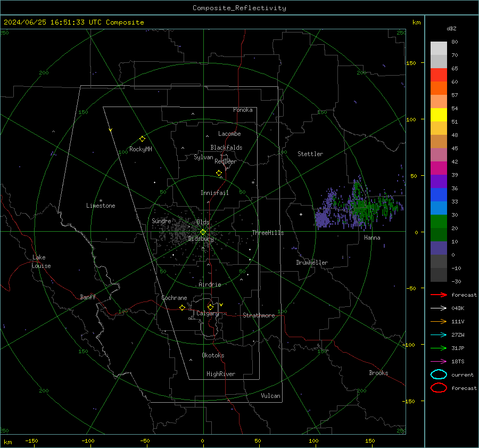Click the green 31JP arrow icon

click(x=439, y=348)
